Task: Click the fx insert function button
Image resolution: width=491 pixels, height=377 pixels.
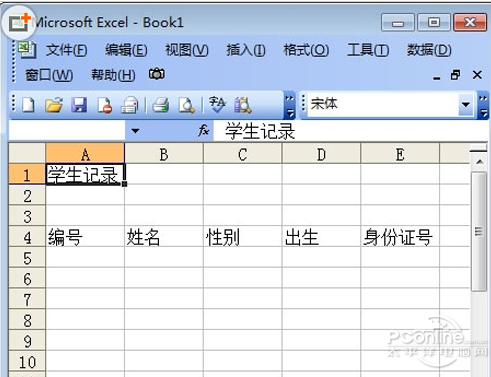Action: pos(204,130)
